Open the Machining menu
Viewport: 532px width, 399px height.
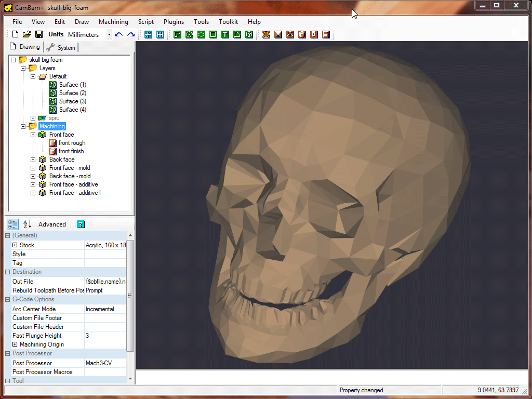113,22
